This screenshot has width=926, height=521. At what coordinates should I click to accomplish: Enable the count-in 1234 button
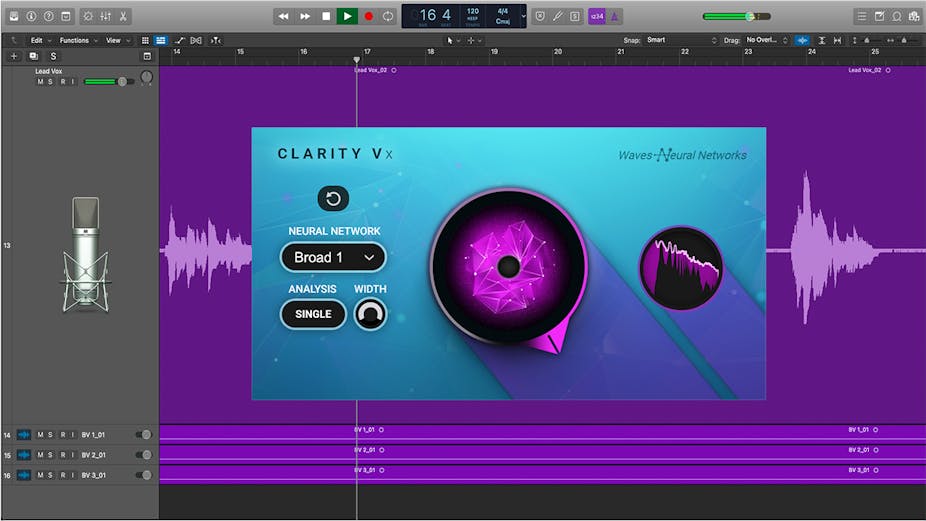pos(596,16)
